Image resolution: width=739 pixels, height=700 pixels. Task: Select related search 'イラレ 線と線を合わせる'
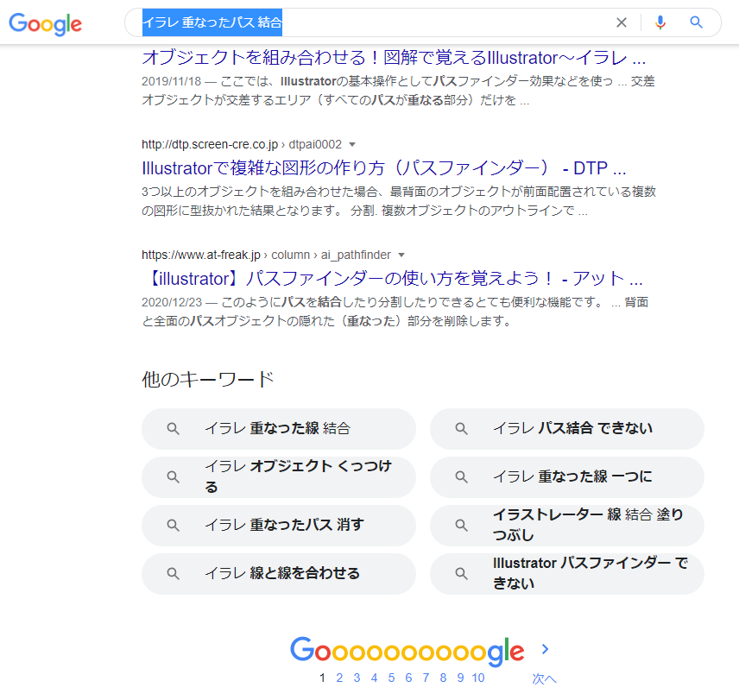pyautogui.click(x=279, y=574)
